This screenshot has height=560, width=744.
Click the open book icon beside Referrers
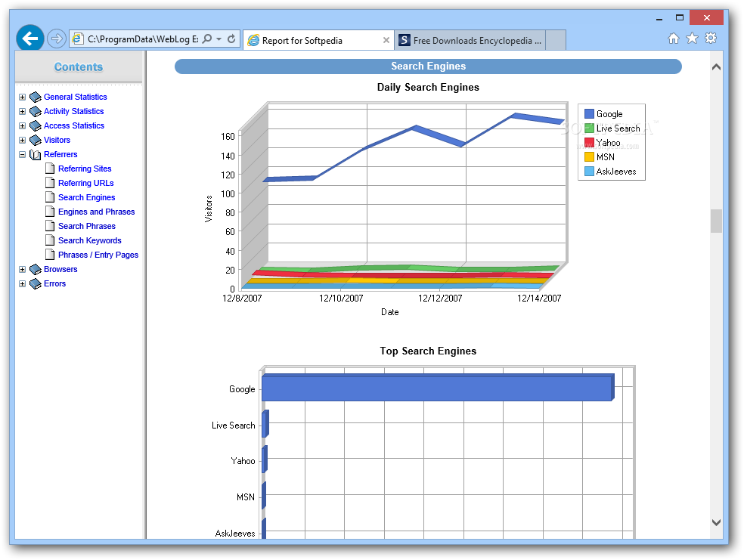[35, 155]
